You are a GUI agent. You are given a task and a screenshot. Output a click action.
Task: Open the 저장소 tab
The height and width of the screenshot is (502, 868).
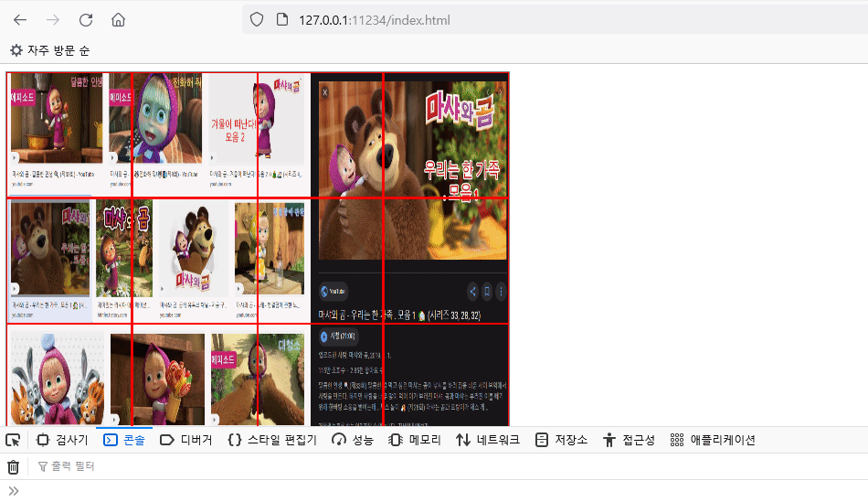pos(561,440)
